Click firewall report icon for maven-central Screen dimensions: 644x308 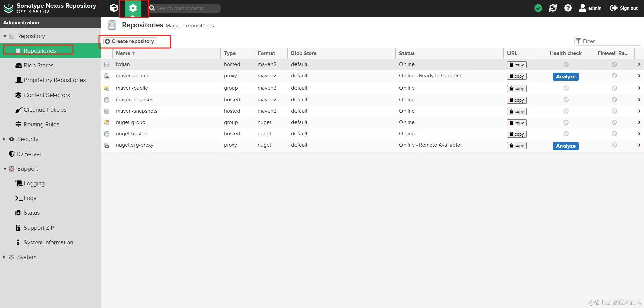coord(614,76)
